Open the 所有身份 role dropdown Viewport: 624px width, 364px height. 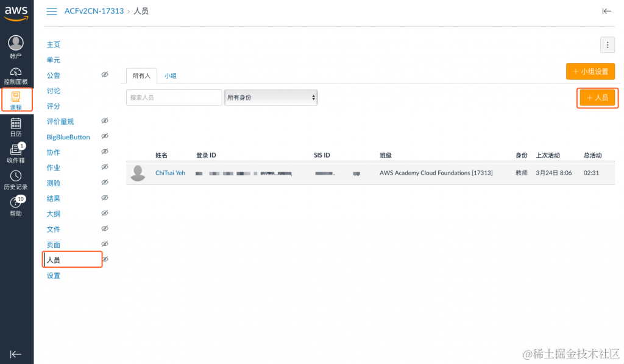click(x=271, y=97)
